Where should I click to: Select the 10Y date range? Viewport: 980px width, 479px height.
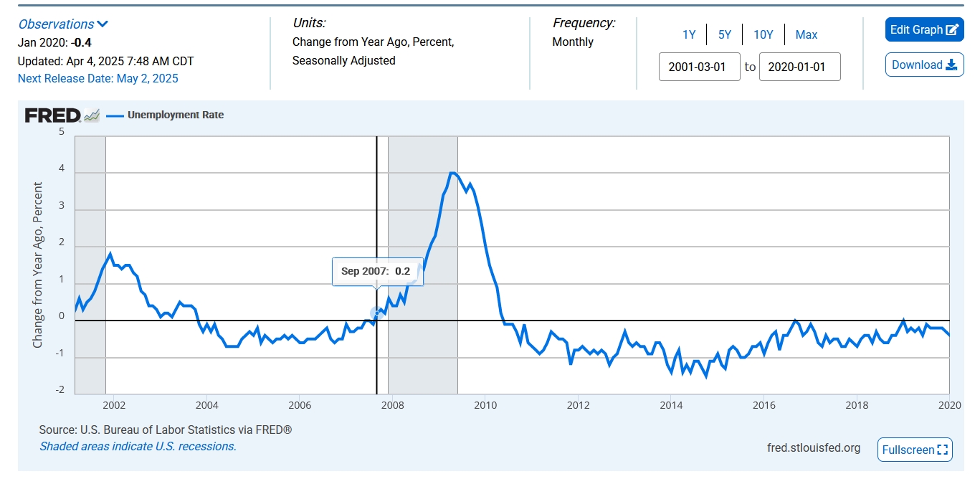pyautogui.click(x=763, y=34)
